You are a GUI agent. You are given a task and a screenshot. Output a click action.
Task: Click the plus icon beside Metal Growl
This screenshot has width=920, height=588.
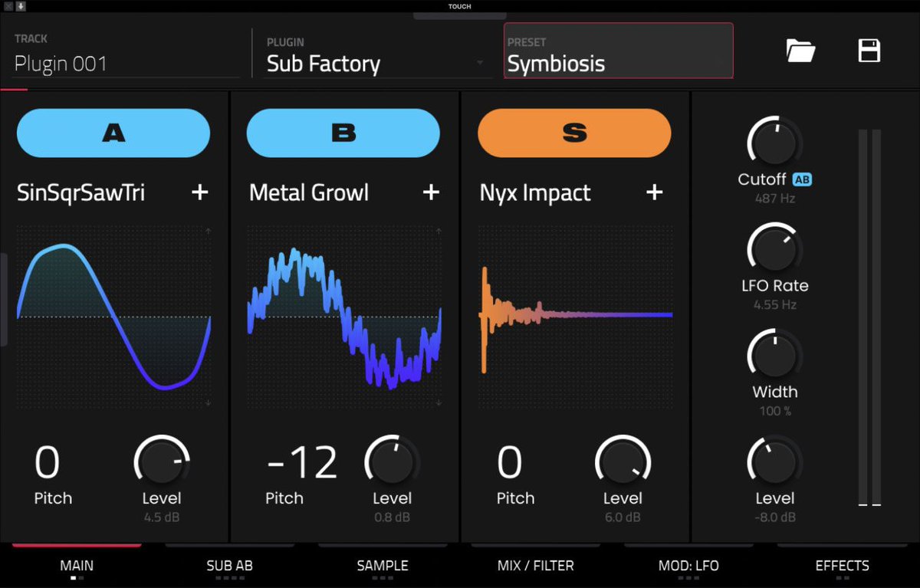[x=431, y=192]
